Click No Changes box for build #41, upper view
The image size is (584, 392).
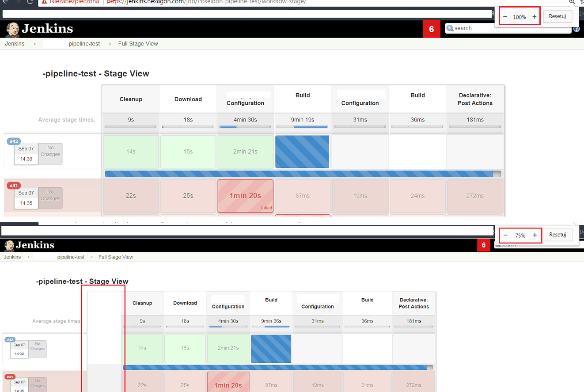[x=50, y=198]
